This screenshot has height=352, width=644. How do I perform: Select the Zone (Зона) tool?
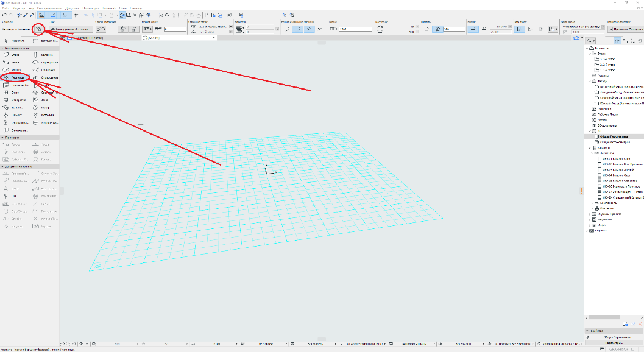pos(44,100)
